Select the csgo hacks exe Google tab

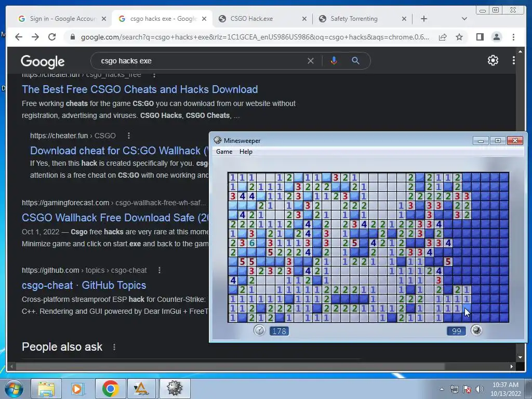(163, 19)
